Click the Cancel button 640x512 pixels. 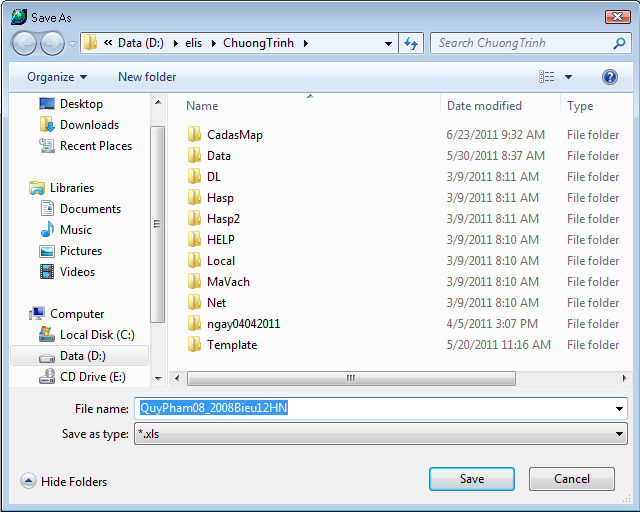[x=572, y=479]
